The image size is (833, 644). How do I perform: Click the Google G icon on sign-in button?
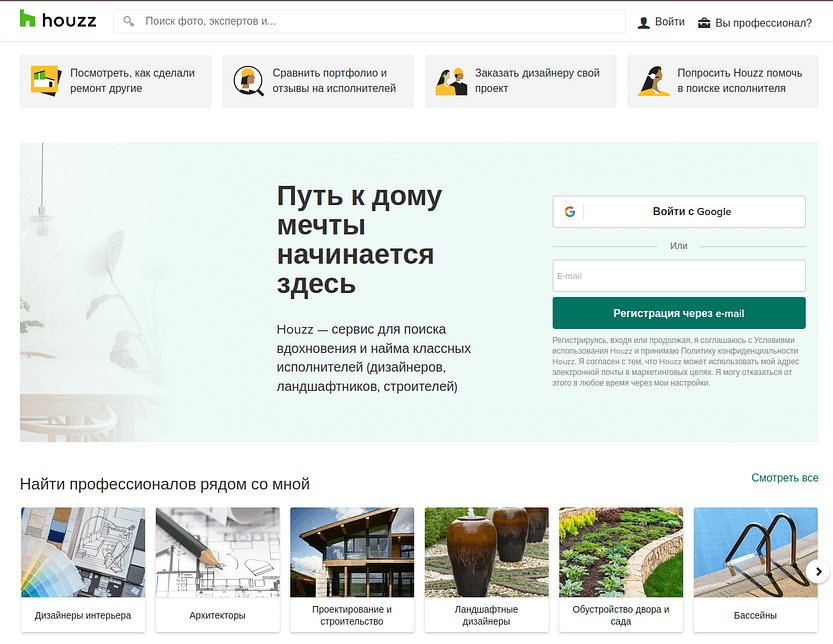tap(570, 211)
